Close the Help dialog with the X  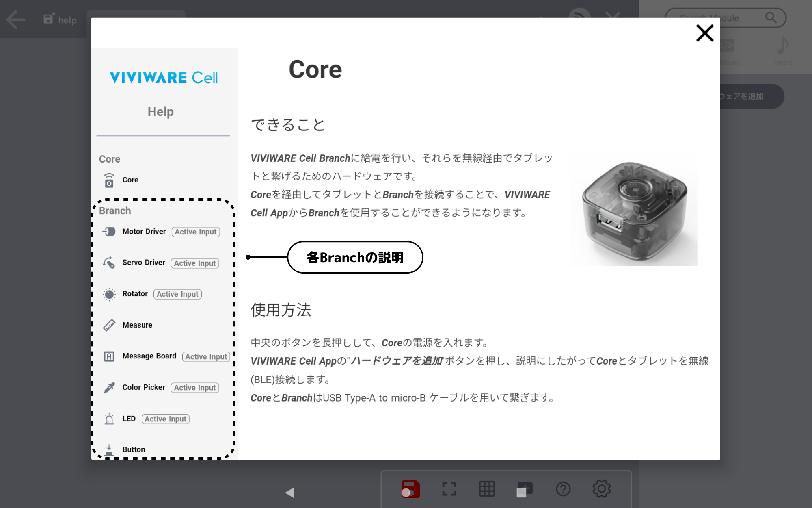pyautogui.click(x=704, y=33)
